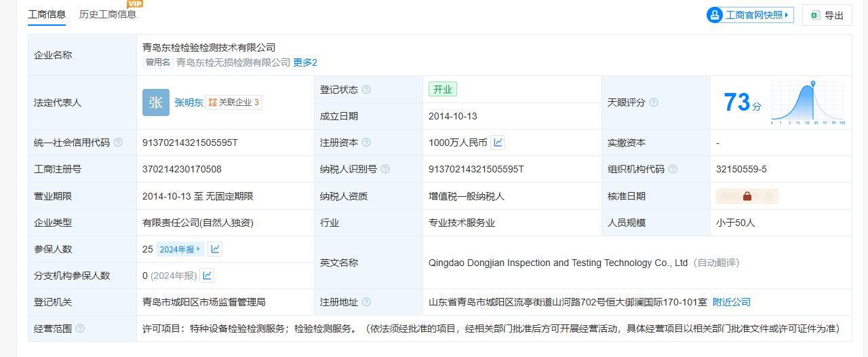Click help icon beside 天眼评分
This screenshot has width=868, height=357.
[x=654, y=102]
